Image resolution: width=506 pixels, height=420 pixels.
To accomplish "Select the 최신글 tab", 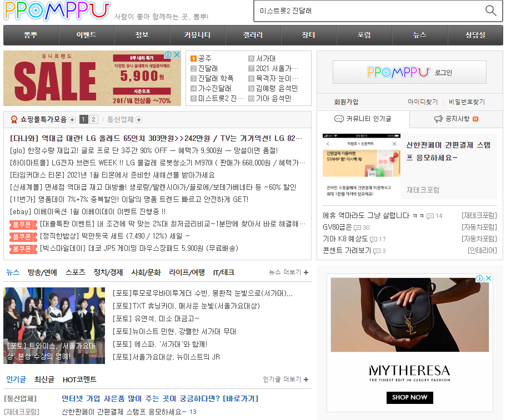I will 44,379.
